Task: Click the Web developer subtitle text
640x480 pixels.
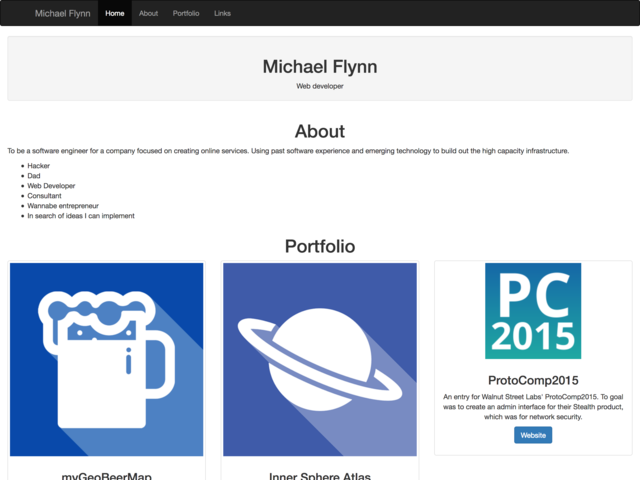Action: (320, 86)
